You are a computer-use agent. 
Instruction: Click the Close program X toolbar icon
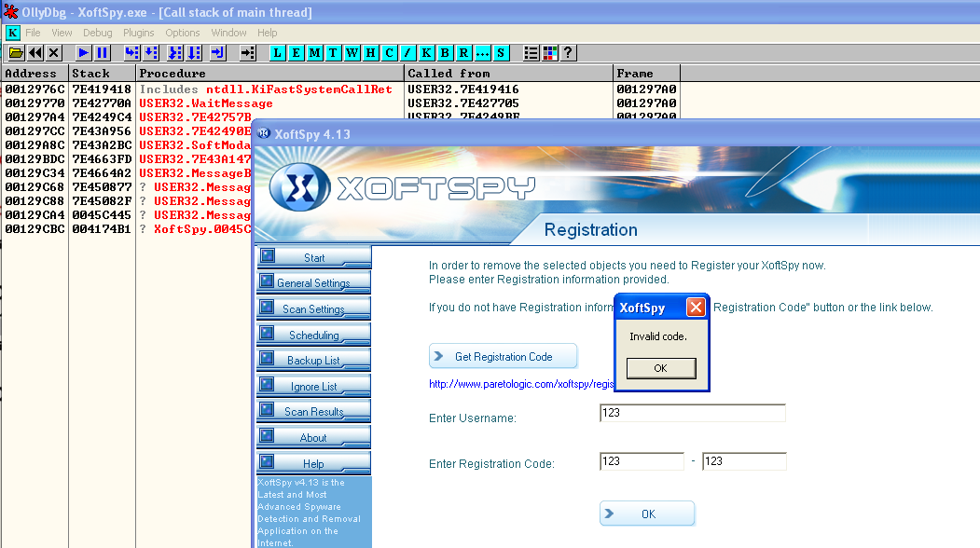point(54,53)
